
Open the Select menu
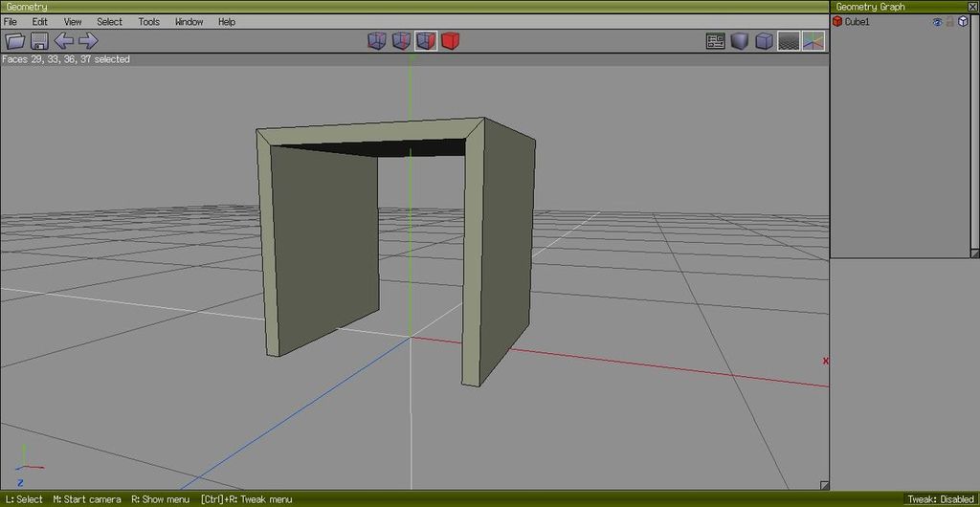coord(109,21)
